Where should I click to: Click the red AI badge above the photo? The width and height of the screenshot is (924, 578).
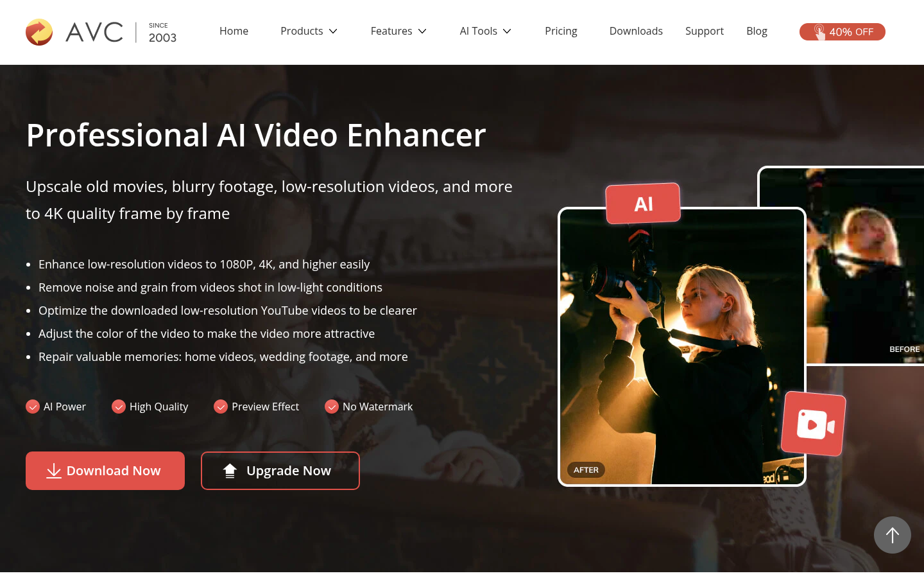tap(643, 204)
